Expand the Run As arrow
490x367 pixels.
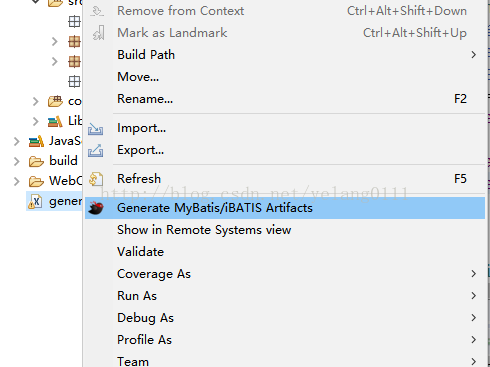(474, 296)
